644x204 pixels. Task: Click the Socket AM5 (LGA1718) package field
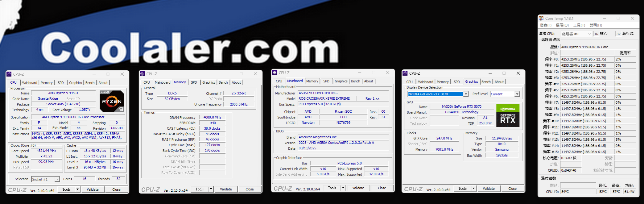click(x=63, y=104)
